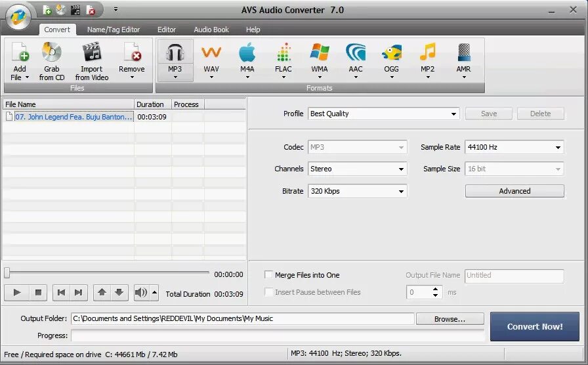588x365 pixels.
Task: Expand the Add File dropdown arrow
Action: [27, 77]
